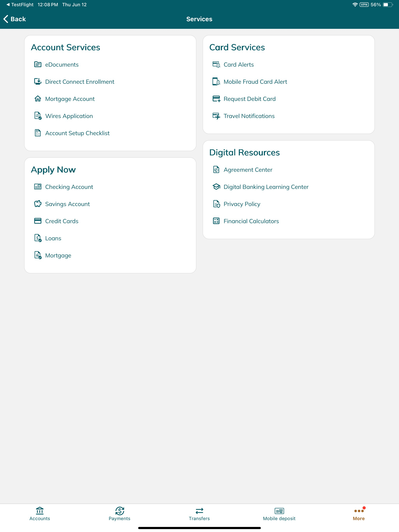This screenshot has height=532, width=399.
Task: Open the Mobile deposit tab
Action: (x=279, y=514)
